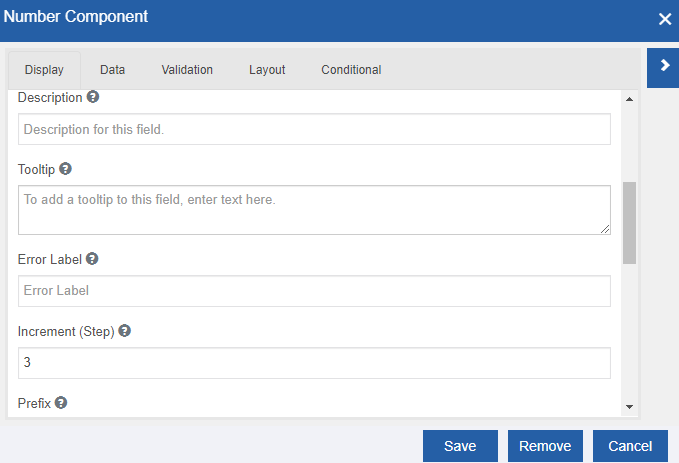This screenshot has width=679, height=463.
Task: Cancel the component changes
Action: tap(630, 446)
